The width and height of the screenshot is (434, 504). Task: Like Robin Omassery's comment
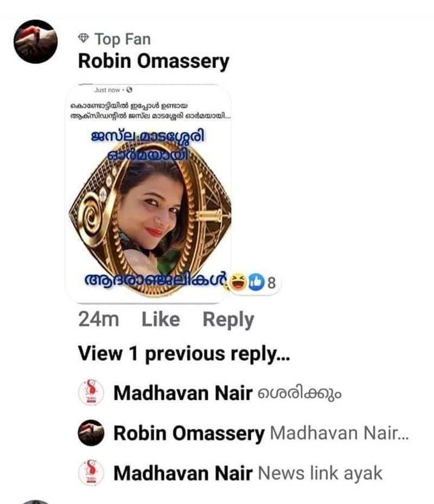(161, 320)
